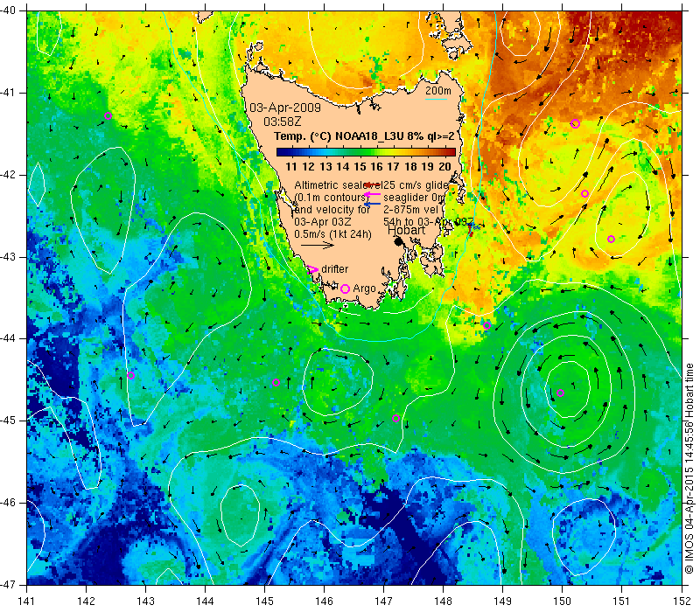Screen dimensions: 700x612
Task: Click the longitude axis label '149'
Action: click(502, 601)
